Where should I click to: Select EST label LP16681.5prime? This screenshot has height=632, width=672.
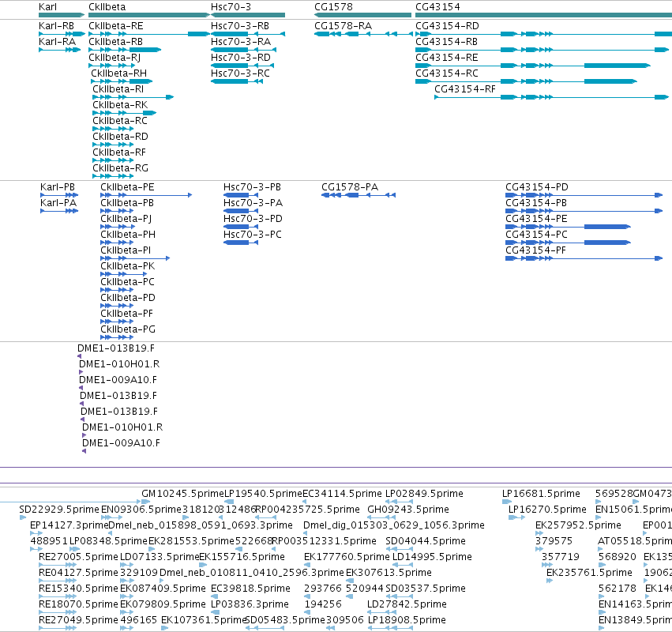click(541, 494)
